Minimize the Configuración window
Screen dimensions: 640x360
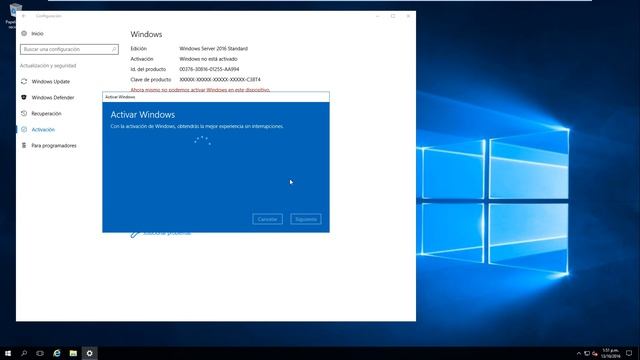click(x=378, y=16)
